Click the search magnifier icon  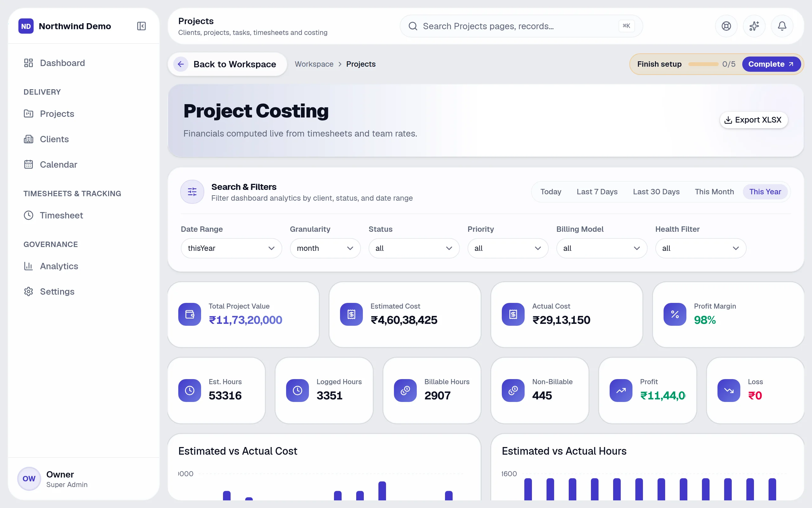pyautogui.click(x=413, y=26)
